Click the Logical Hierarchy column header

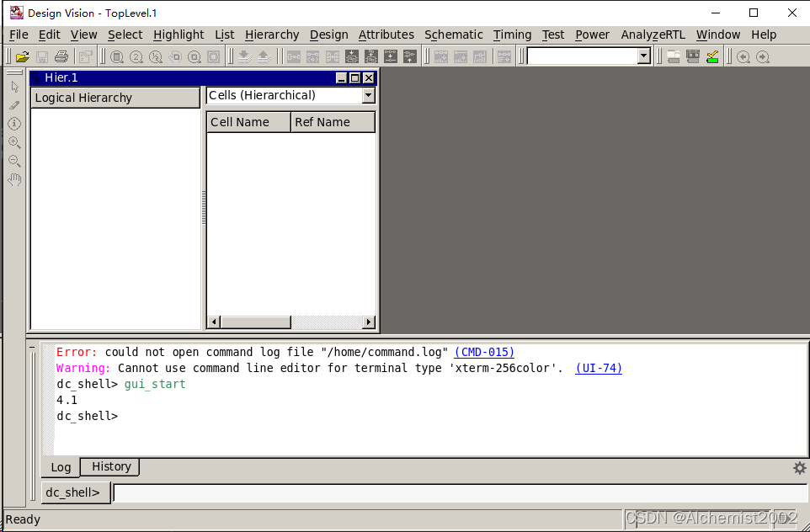click(x=115, y=98)
